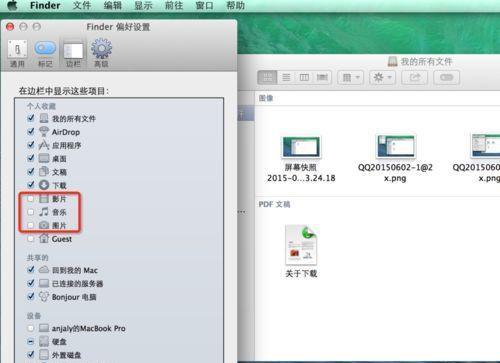
Task: Open the 标记 Tags preferences tab
Action: pyautogui.click(x=45, y=53)
